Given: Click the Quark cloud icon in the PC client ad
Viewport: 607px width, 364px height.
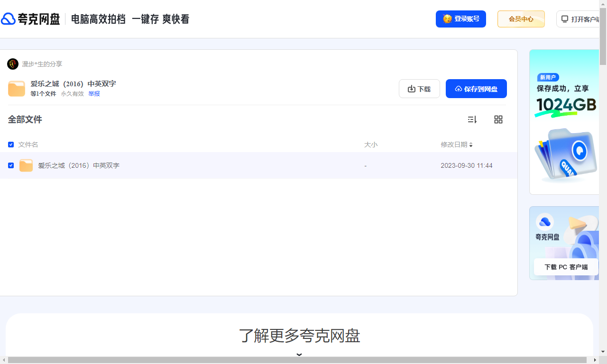Looking at the screenshot, I should 545,222.
